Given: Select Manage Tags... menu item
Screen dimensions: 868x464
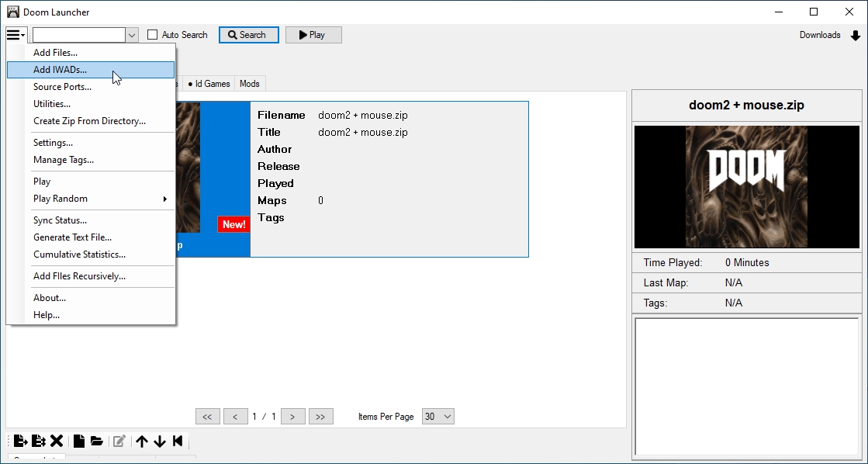Looking at the screenshot, I should 91,160.
